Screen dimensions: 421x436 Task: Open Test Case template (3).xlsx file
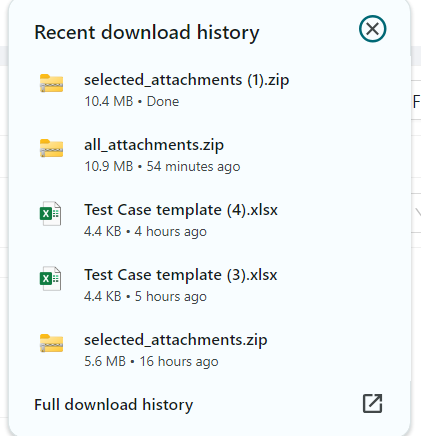[x=181, y=275]
